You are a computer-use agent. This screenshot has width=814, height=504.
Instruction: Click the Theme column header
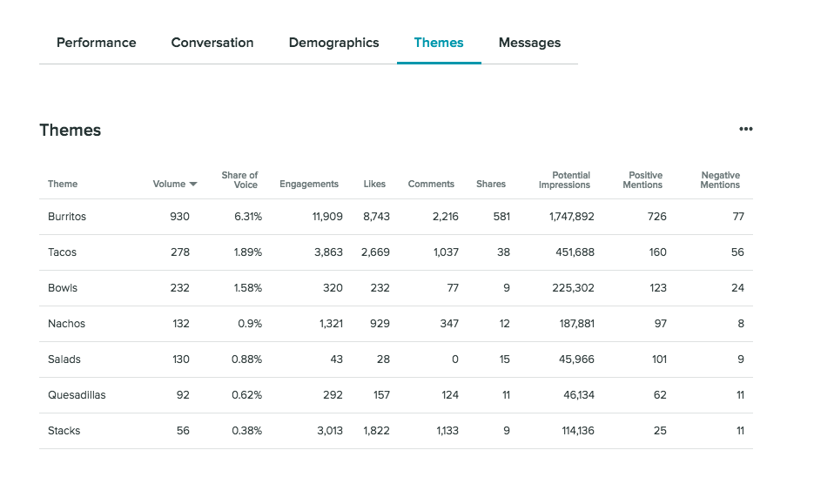[63, 185]
